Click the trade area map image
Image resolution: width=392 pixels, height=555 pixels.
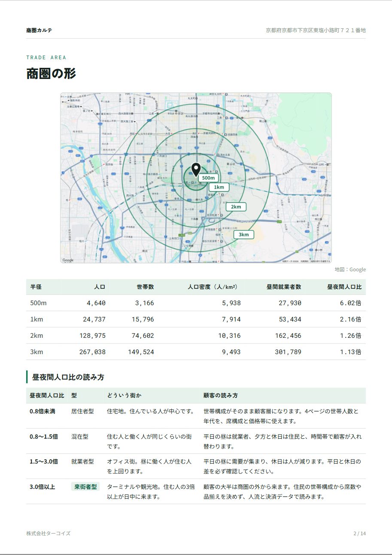(196, 178)
